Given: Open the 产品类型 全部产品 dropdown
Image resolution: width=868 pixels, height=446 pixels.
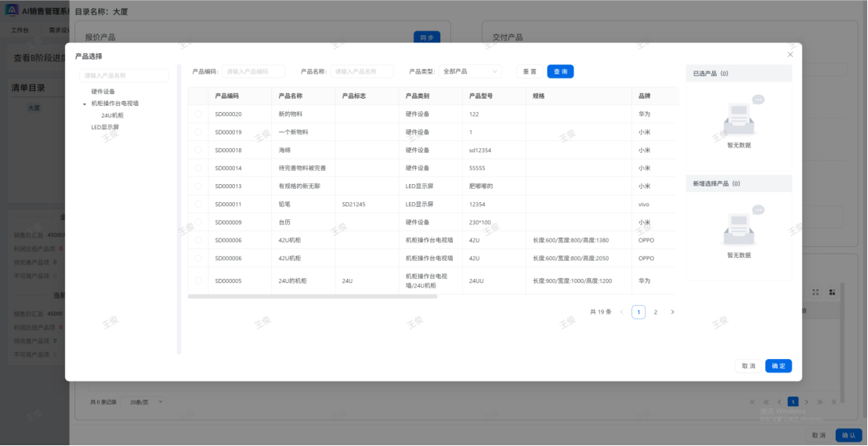Looking at the screenshot, I should pyautogui.click(x=470, y=71).
